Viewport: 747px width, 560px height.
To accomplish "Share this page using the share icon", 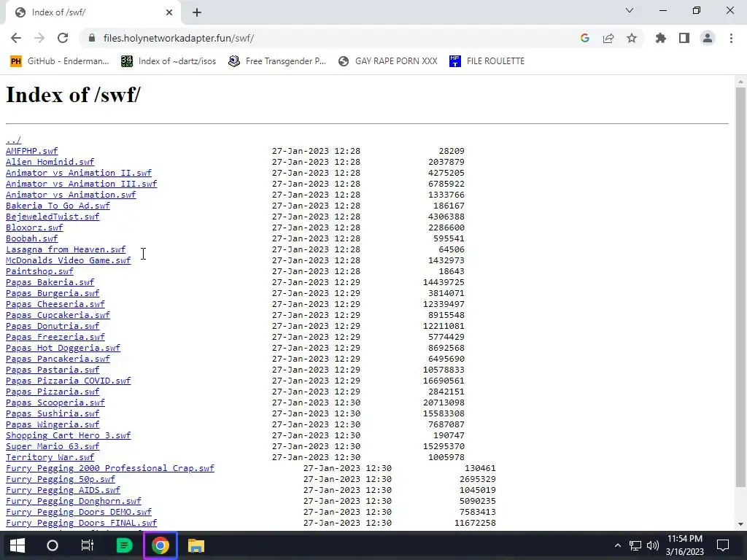I will (x=608, y=38).
